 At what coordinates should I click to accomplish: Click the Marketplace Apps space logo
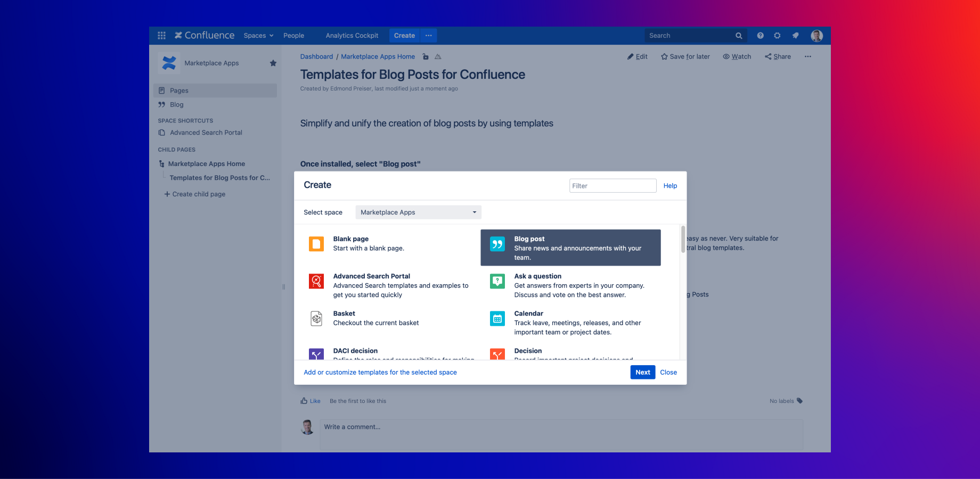coord(169,63)
